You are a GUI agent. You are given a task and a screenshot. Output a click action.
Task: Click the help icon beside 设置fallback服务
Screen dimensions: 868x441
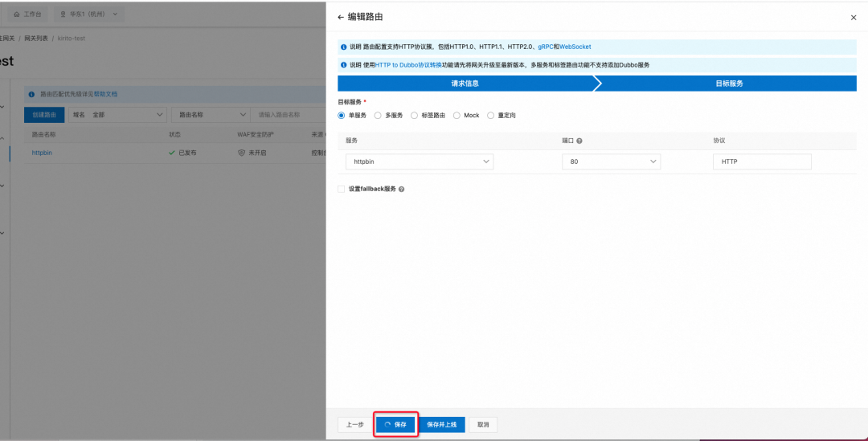pyautogui.click(x=401, y=190)
